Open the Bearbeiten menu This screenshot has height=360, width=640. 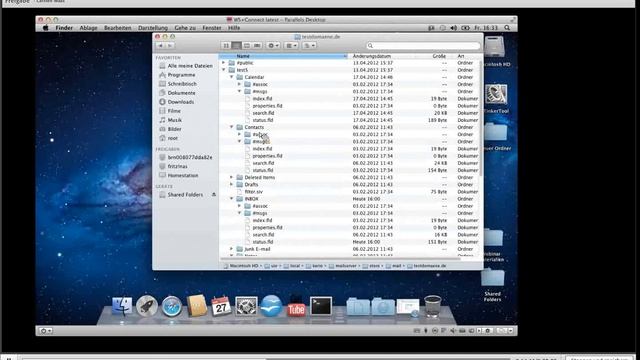[x=118, y=28]
